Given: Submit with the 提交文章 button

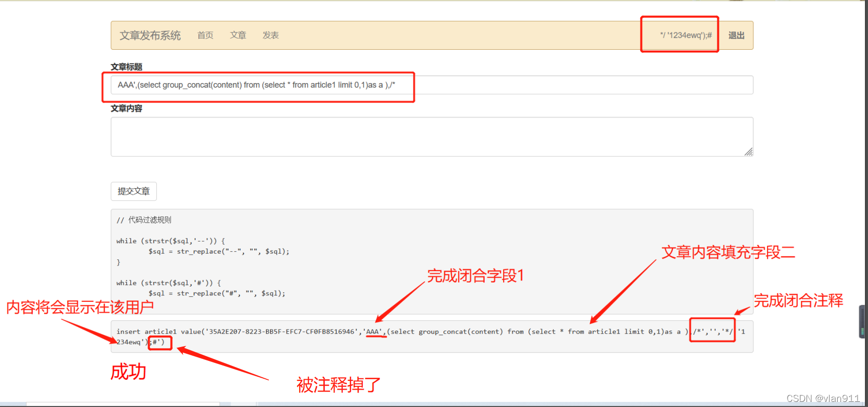Looking at the screenshot, I should click(x=134, y=191).
